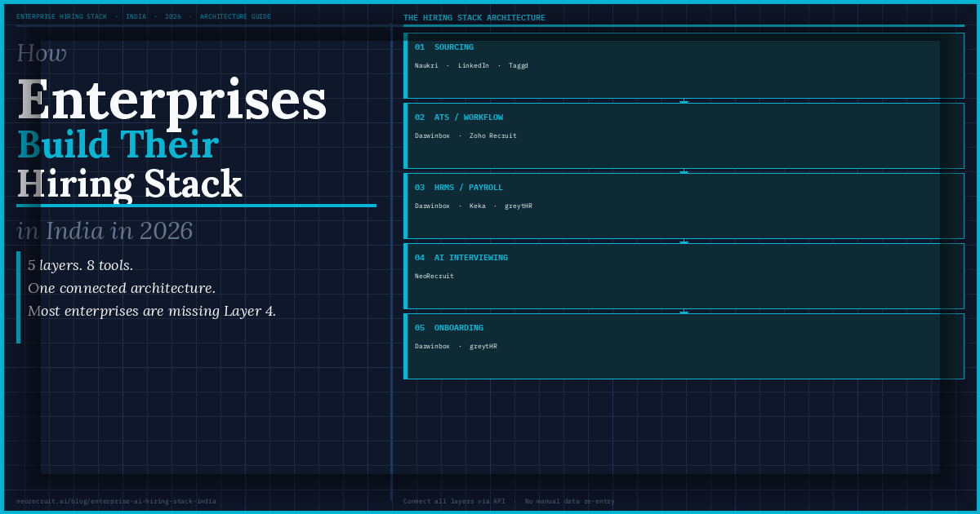Click "Keka" in the HRMS / Payroll layer
The height and width of the screenshot is (514, 980).
coord(478,206)
